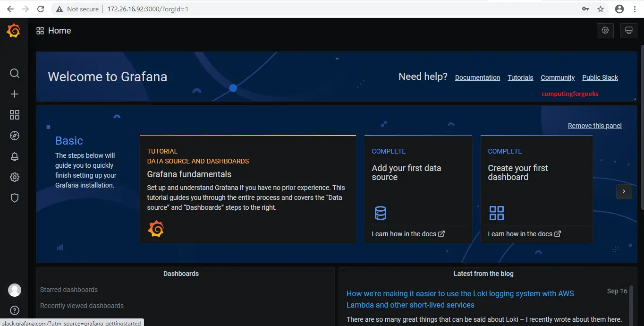
Task: Collapse the welcome banner via chevron
Action: point(337,58)
